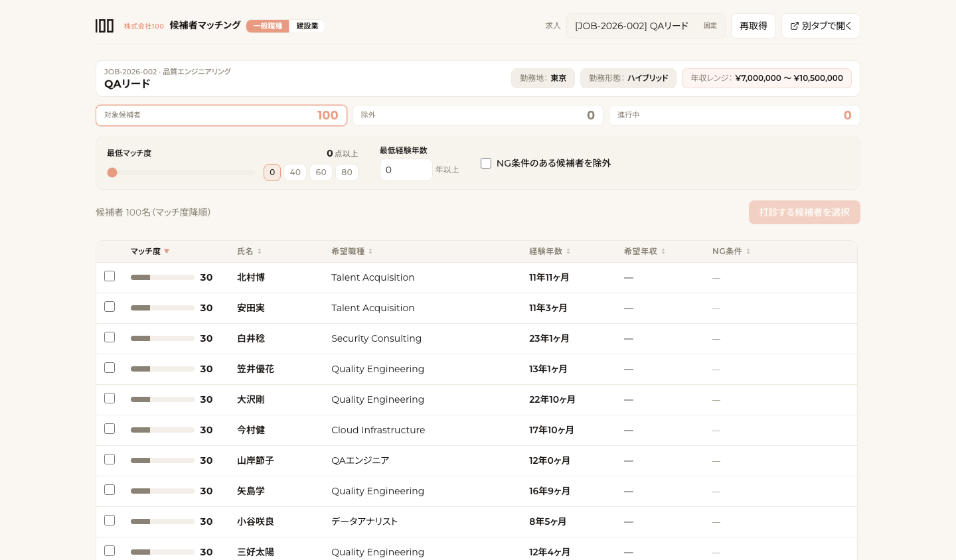
Task: Click the match score bar for 北村博
Action: 163,277
